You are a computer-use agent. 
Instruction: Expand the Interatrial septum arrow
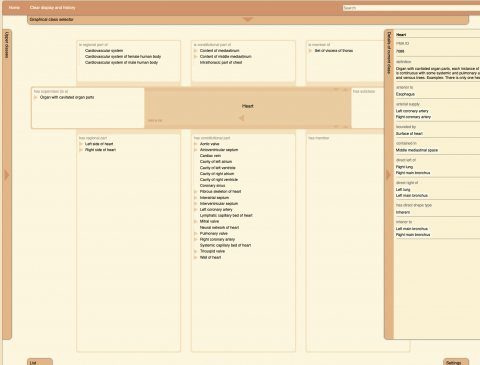(x=196, y=198)
